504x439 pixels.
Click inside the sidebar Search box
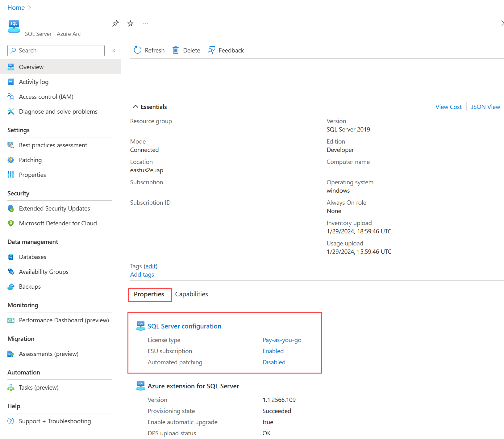[56, 50]
